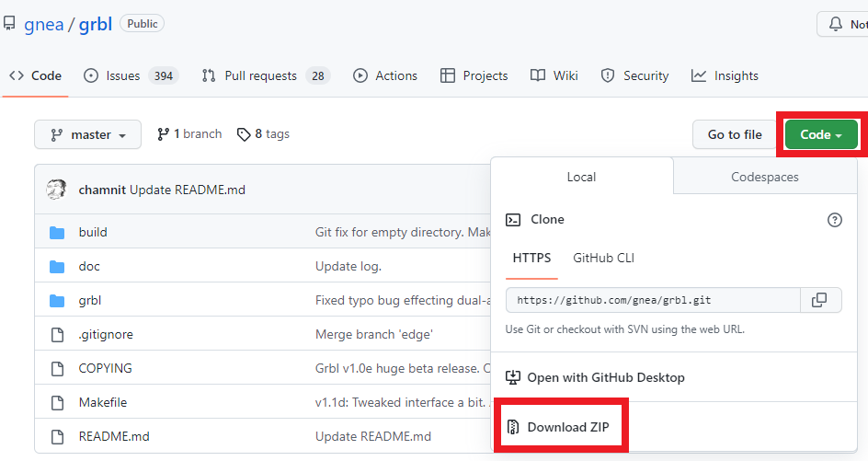Image resolution: width=868 pixels, height=461 pixels.
Task: Click the build folder icon
Action: pos(57,233)
